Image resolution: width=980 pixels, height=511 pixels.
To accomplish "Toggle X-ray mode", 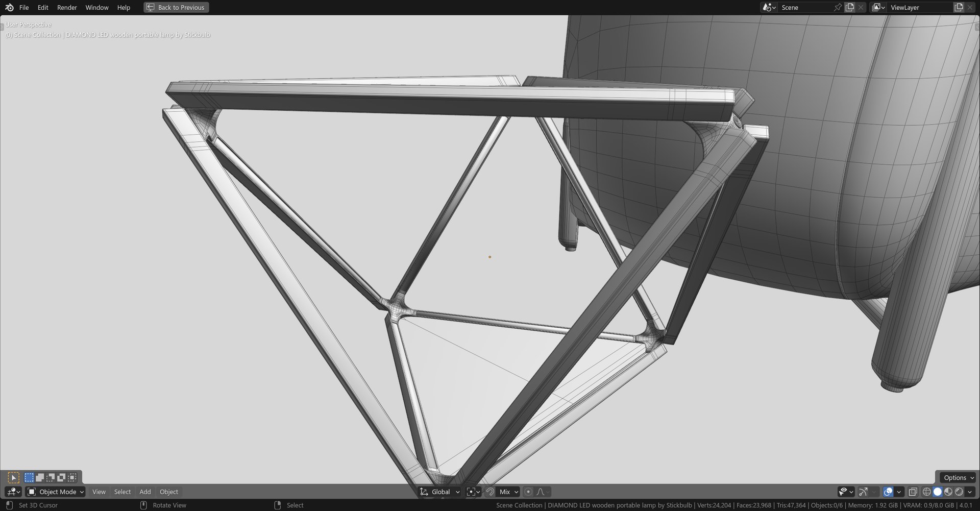I will (x=913, y=492).
